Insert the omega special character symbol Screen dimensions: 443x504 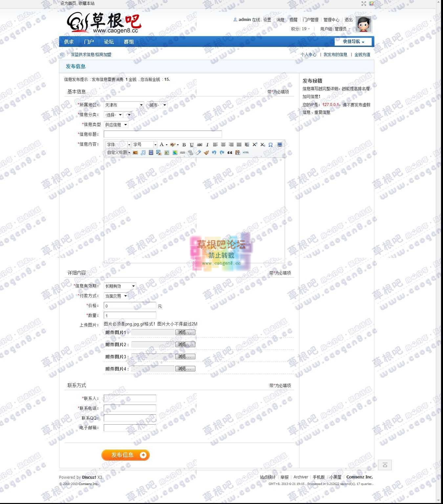click(270, 144)
